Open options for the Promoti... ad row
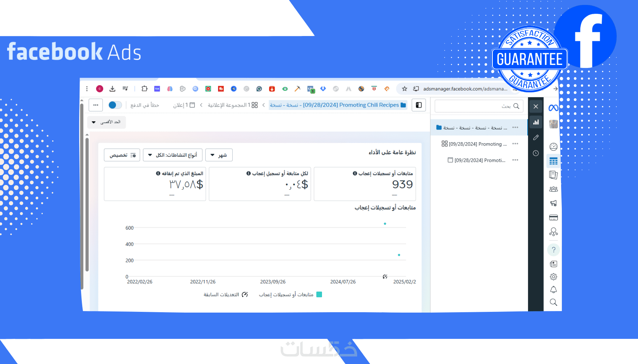The width and height of the screenshot is (638, 364). pyautogui.click(x=515, y=160)
